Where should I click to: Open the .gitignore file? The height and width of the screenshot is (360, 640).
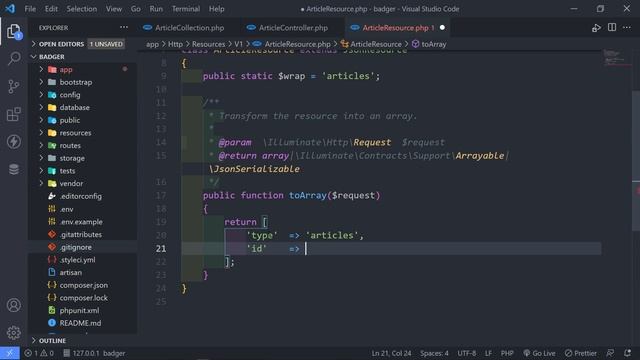76,247
